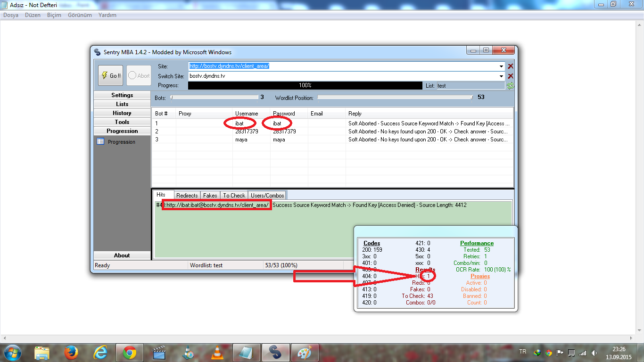The image size is (644, 362).
Task: Open the Settings sidebar section
Action: click(122, 95)
